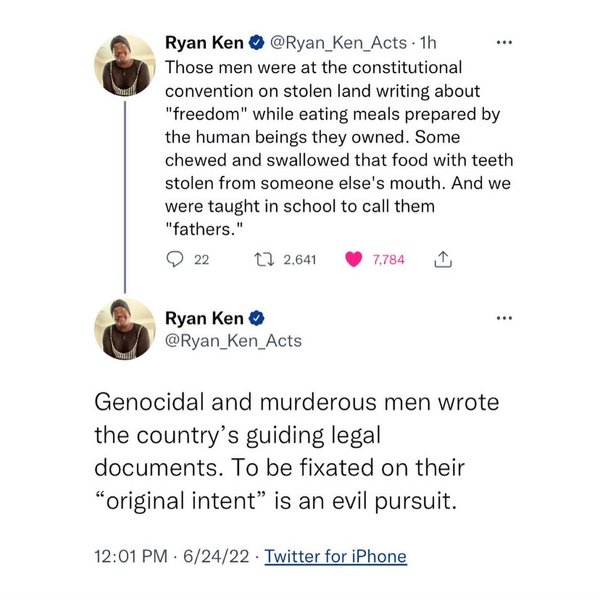Open Ryan Ken's avatar on the top tweet
This screenshot has width=600, height=600.
(x=123, y=70)
